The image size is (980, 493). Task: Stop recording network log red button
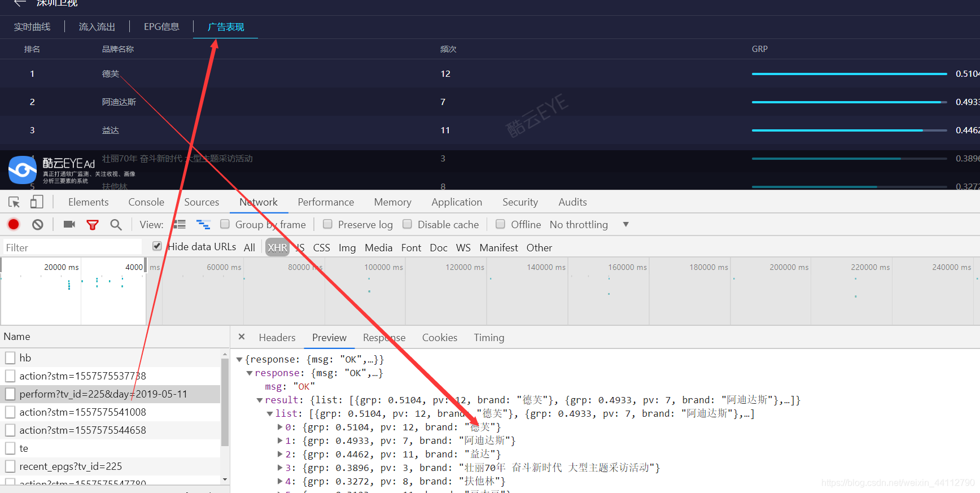click(x=14, y=225)
